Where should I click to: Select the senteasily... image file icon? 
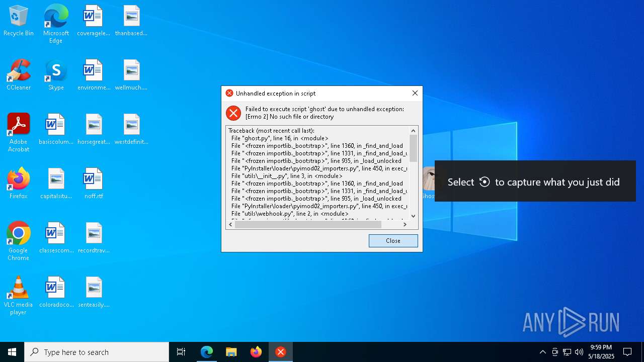(94, 293)
